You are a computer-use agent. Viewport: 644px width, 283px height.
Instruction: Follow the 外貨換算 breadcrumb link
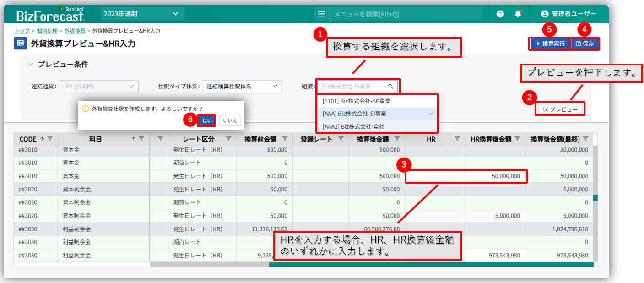74,31
